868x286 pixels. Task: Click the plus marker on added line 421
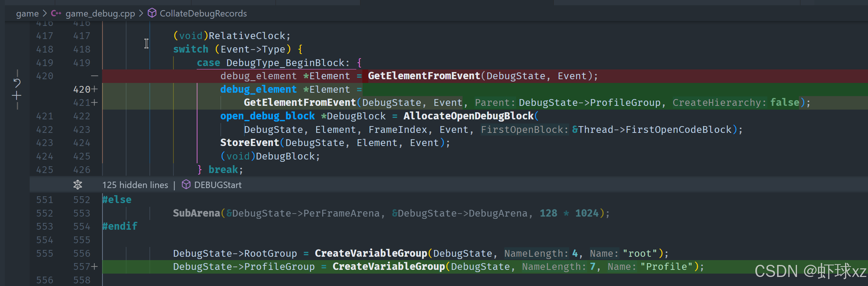(x=95, y=102)
